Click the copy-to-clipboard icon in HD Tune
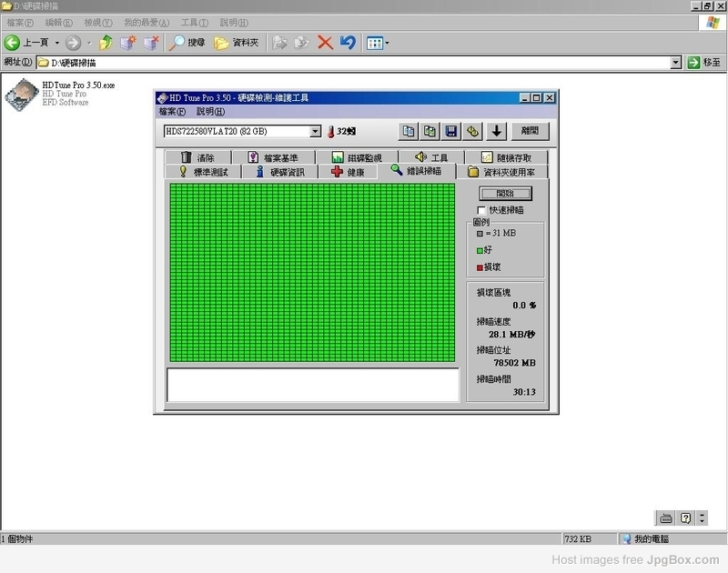The image size is (728, 573). pyautogui.click(x=409, y=131)
